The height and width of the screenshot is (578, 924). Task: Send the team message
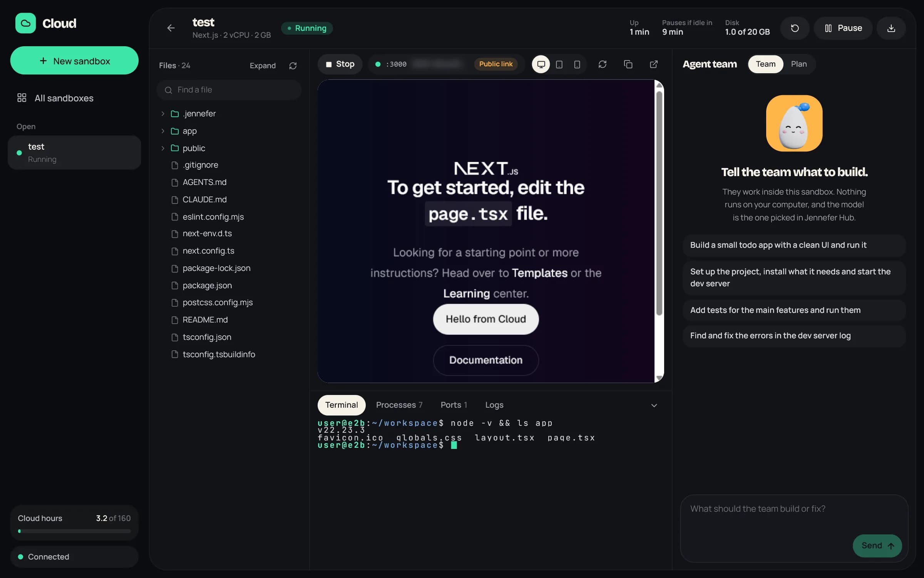click(877, 546)
